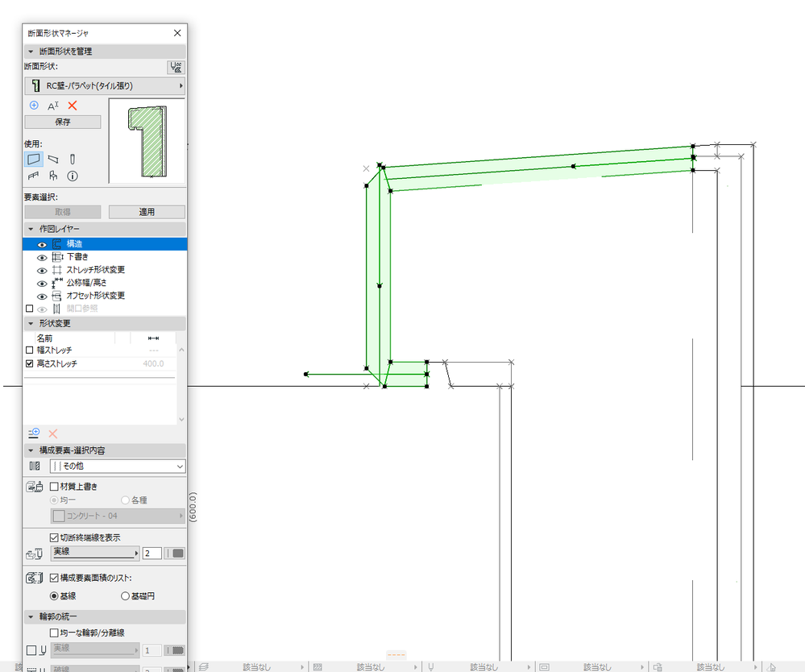Image resolution: width=805 pixels, height=672 pixels.
Task: Click the 保存 button
Action: (x=63, y=122)
